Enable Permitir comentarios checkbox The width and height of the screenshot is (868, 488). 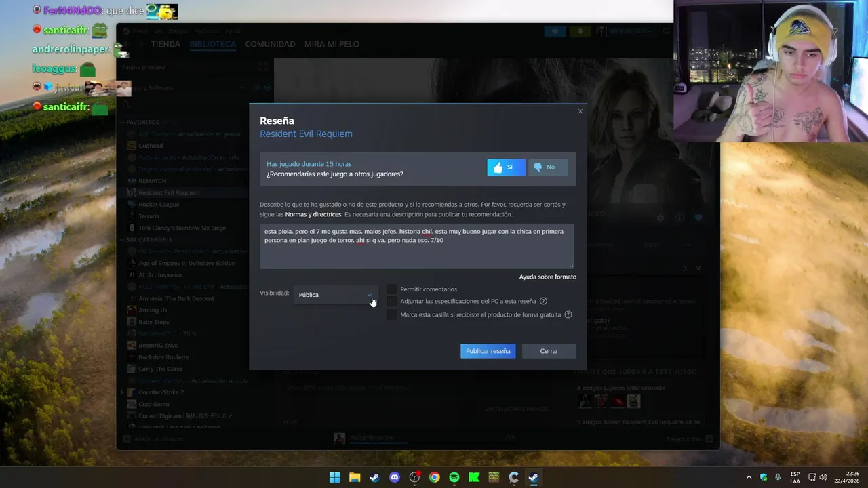392,289
